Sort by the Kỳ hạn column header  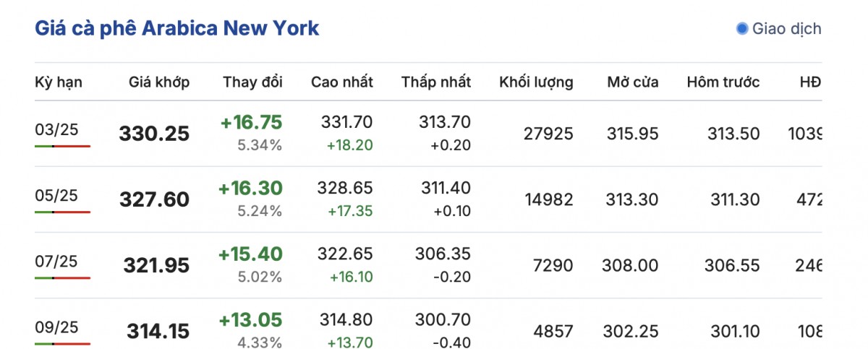pyautogui.click(x=59, y=82)
